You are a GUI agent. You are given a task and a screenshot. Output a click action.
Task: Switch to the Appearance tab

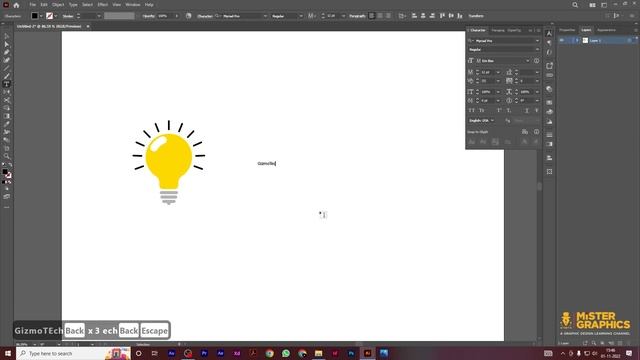(x=606, y=30)
